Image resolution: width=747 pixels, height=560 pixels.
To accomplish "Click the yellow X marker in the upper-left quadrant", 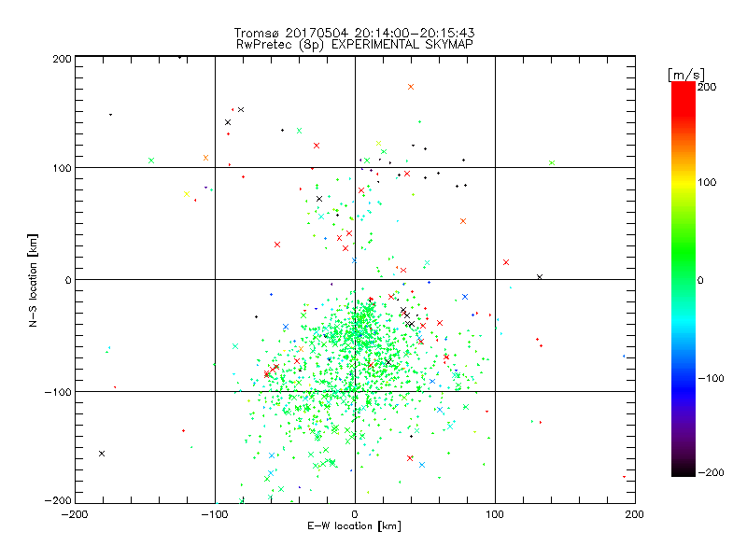I will pyautogui.click(x=187, y=194).
